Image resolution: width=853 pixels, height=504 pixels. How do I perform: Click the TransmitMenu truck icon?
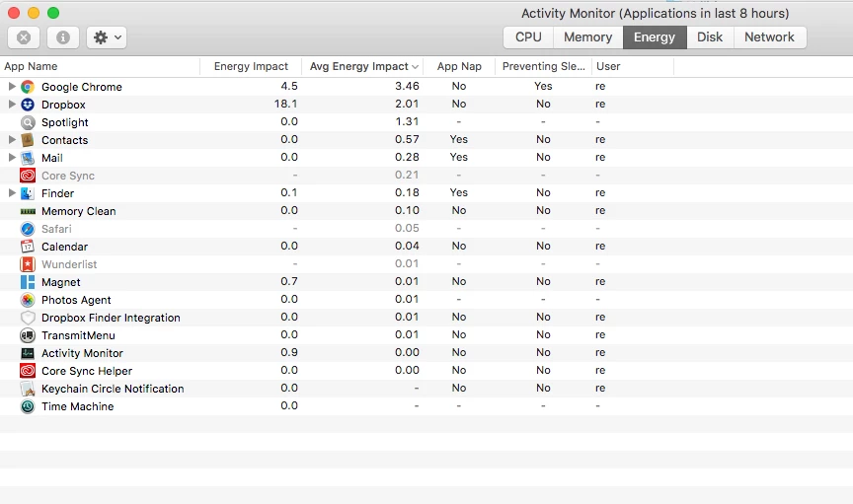pos(28,335)
